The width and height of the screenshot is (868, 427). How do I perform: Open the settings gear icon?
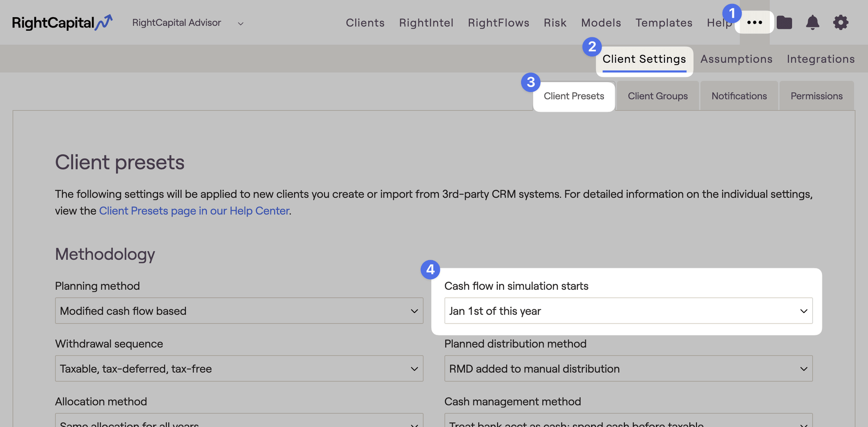841,23
